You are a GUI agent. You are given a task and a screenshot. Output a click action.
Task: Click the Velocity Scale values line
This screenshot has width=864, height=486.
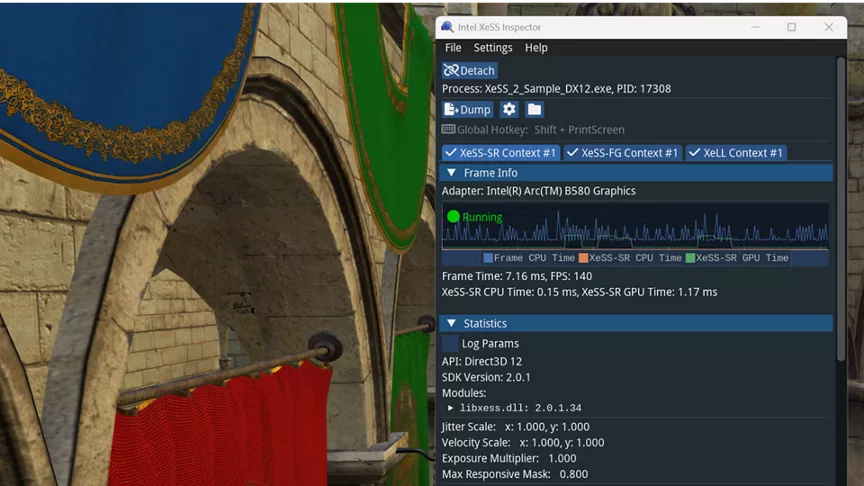(x=522, y=443)
